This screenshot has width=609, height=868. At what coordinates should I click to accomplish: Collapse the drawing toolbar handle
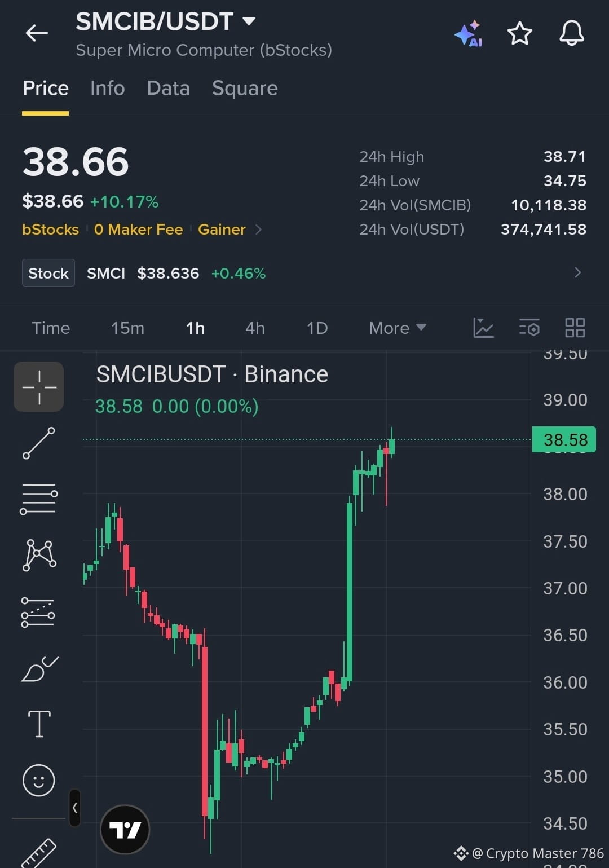[x=74, y=808]
